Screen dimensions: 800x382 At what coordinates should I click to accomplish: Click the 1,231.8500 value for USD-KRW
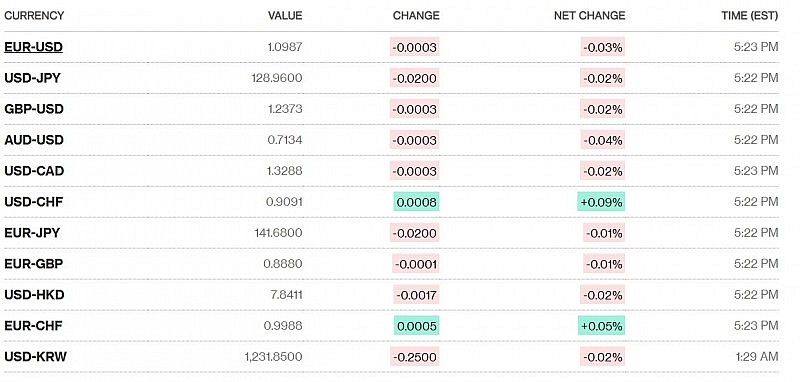click(x=273, y=356)
